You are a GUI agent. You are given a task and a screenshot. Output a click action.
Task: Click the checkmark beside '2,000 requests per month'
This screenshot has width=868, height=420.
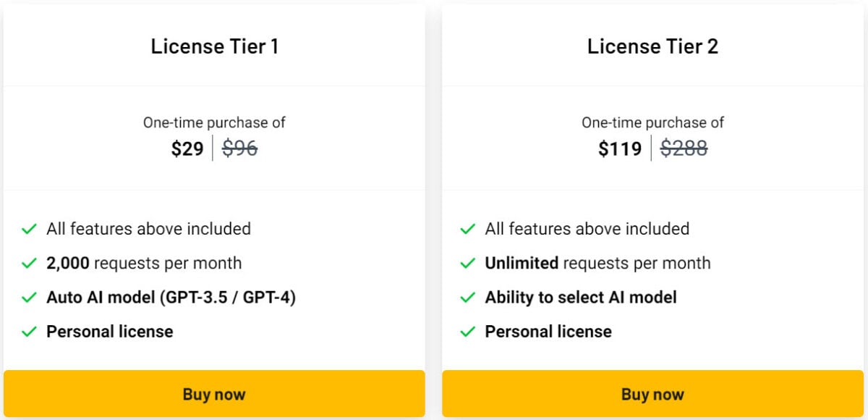[29, 264]
